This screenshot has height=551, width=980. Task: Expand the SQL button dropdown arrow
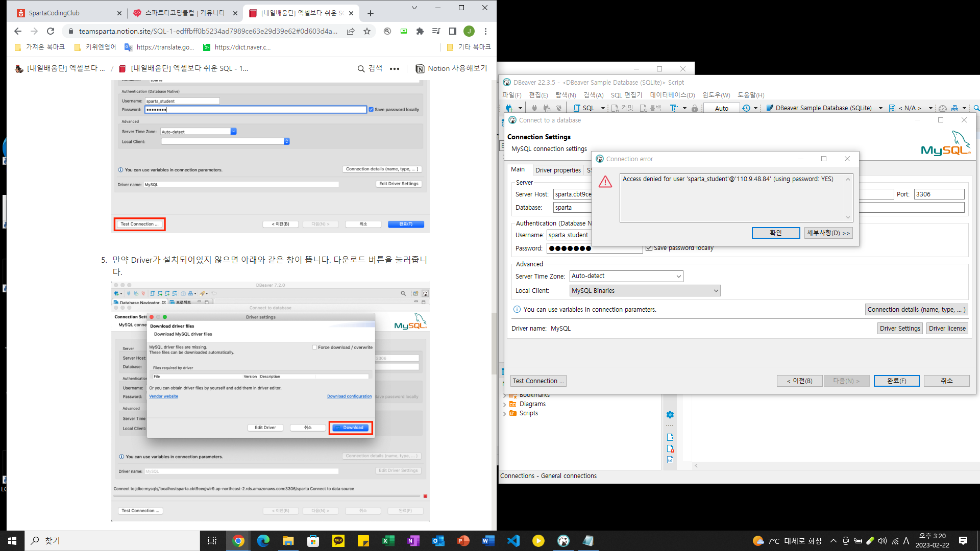(603, 108)
